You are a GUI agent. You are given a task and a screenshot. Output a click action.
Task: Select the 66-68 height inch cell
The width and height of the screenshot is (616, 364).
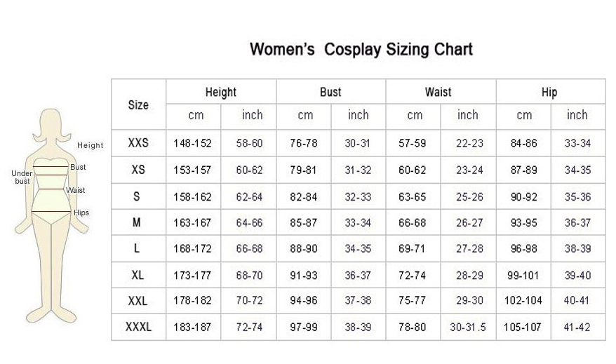(249, 249)
